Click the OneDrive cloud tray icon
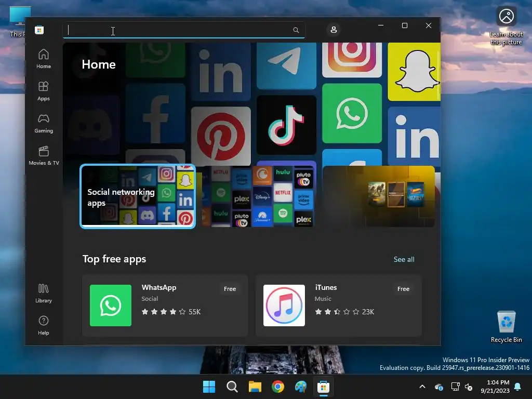This screenshot has width=532, height=399. coord(438,387)
